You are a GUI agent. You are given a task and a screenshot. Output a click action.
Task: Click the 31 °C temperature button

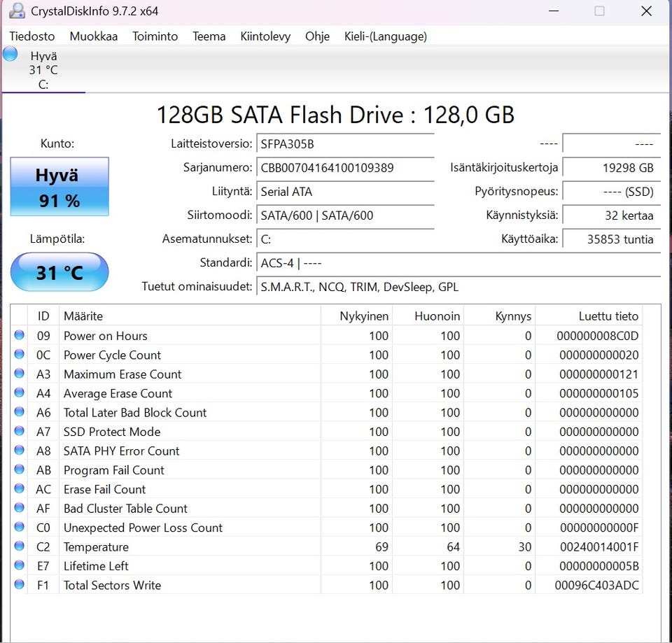click(59, 272)
